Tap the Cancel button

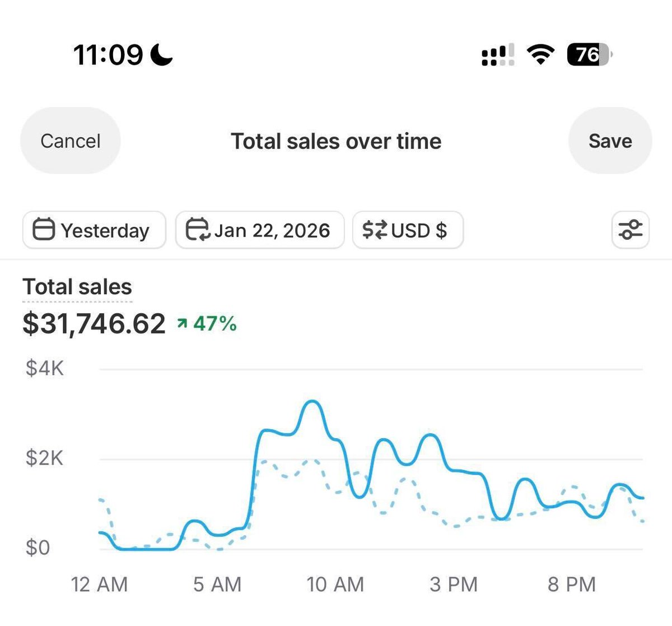(x=71, y=141)
